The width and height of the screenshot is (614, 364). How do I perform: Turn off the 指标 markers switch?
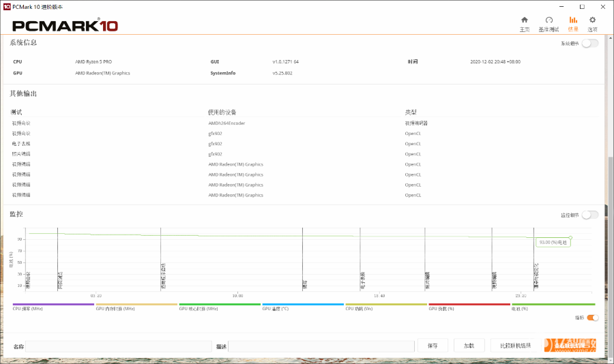pos(592,318)
